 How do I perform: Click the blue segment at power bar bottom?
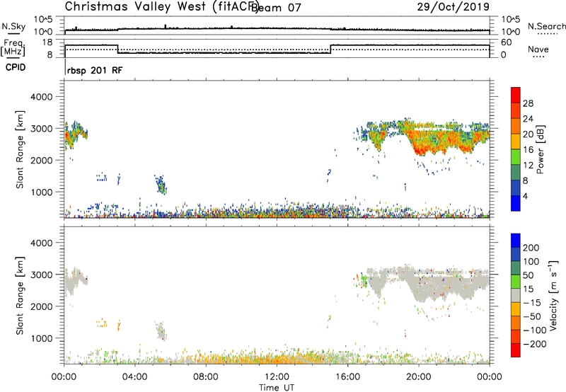pos(516,203)
